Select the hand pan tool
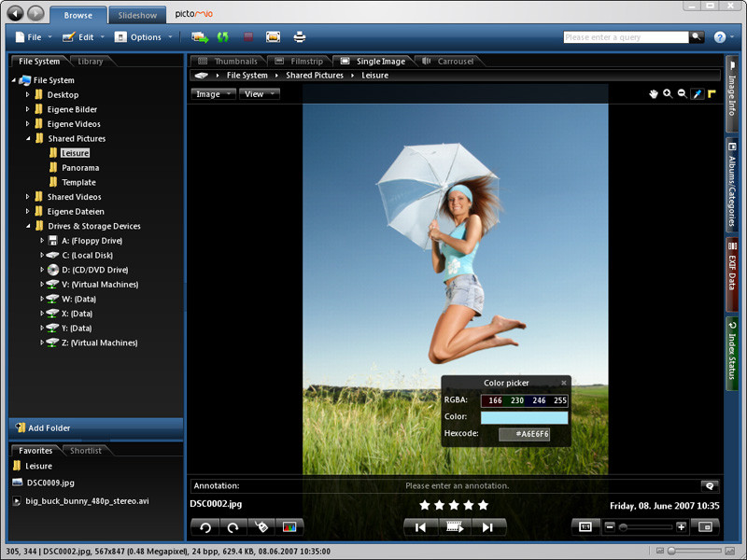This screenshot has height=560, width=747. (x=653, y=94)
